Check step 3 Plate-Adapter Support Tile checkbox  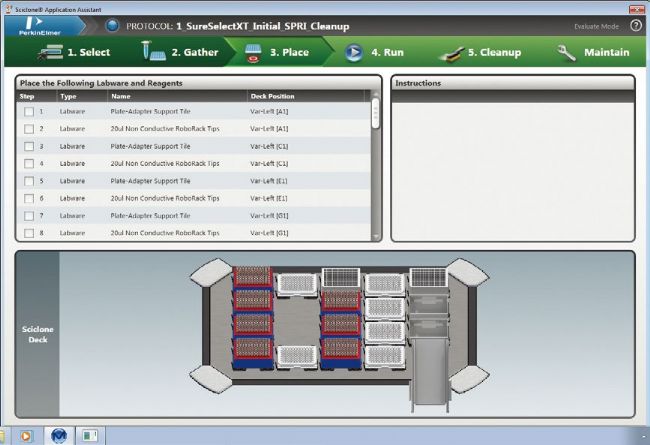(x=29, y=146)
